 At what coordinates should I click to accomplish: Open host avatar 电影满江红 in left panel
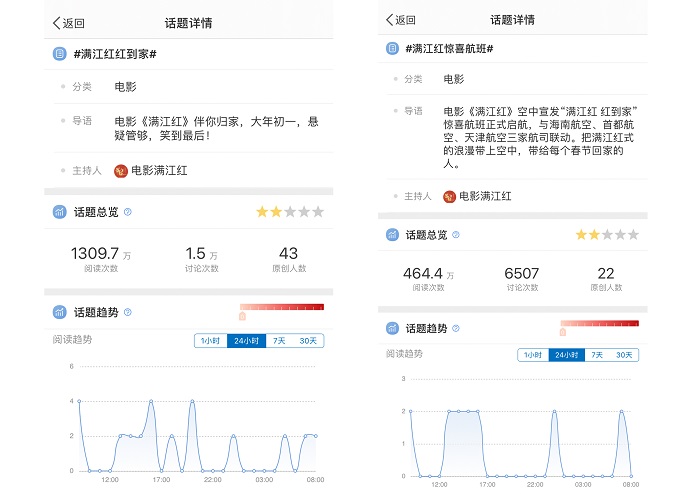tap(121, 171)
